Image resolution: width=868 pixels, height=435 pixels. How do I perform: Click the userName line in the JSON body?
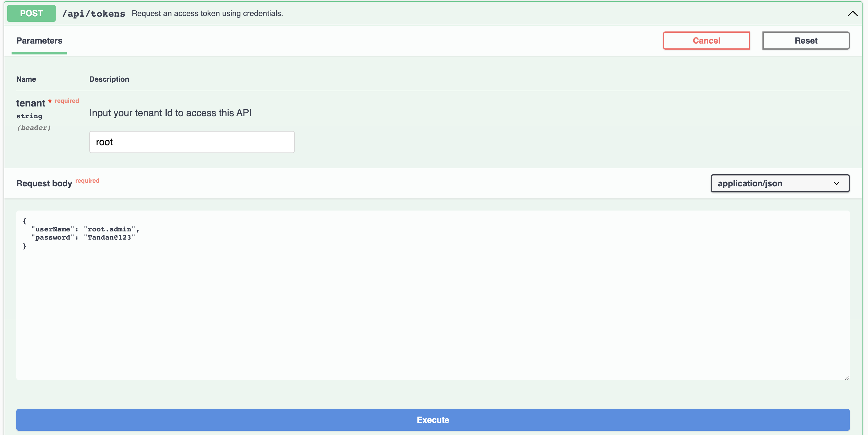pyautogui.click(x=85, y=229)
